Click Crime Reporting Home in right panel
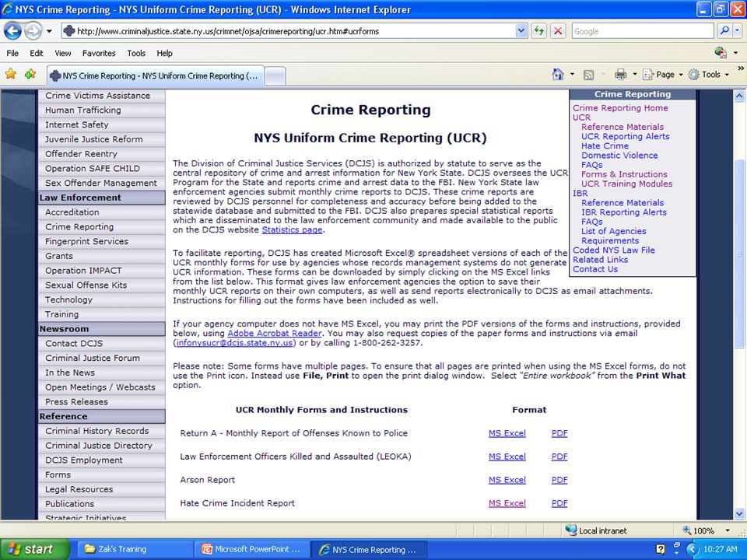The width and height of the screenshot is (747, 560). coord(620,108)
